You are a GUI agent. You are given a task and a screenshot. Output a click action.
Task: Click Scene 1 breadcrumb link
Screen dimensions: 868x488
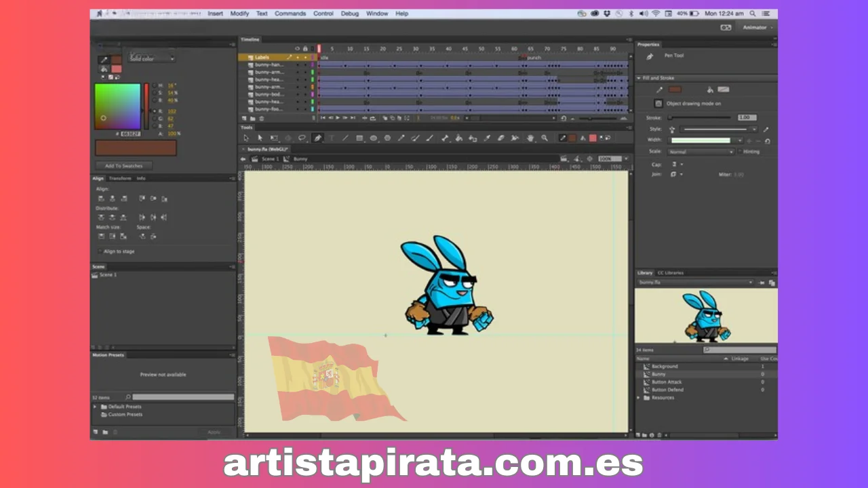point(270,159)
